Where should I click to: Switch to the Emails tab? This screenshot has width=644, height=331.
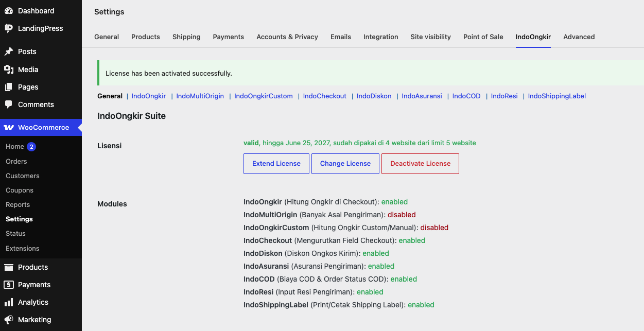(x=341, y=37)
